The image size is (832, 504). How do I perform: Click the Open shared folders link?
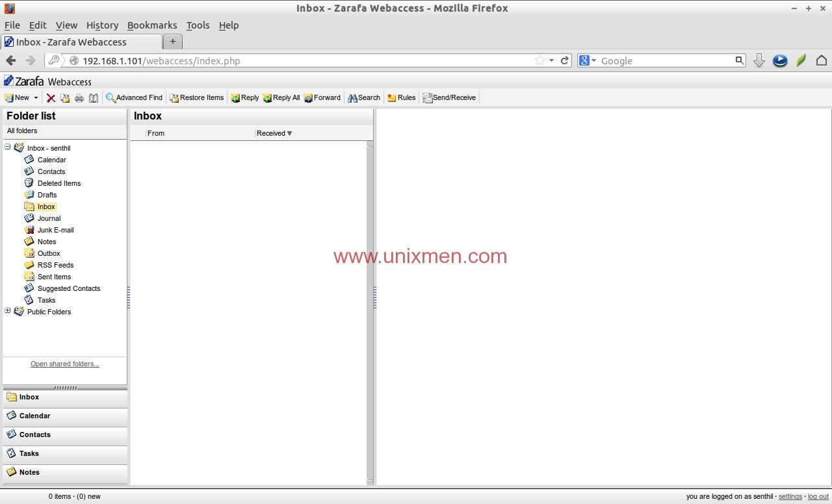tap(65, 364)
